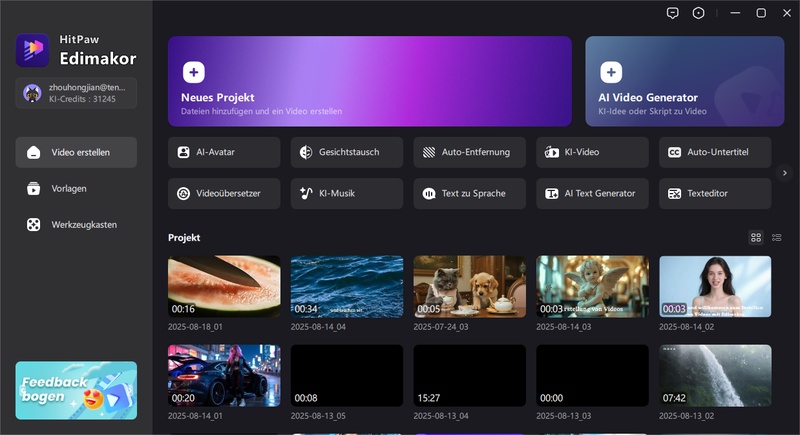Open cherub project 2025-08-14_03 thumbnail
The width and height of the screenshot is (800, 435).
tap(592, 287)
